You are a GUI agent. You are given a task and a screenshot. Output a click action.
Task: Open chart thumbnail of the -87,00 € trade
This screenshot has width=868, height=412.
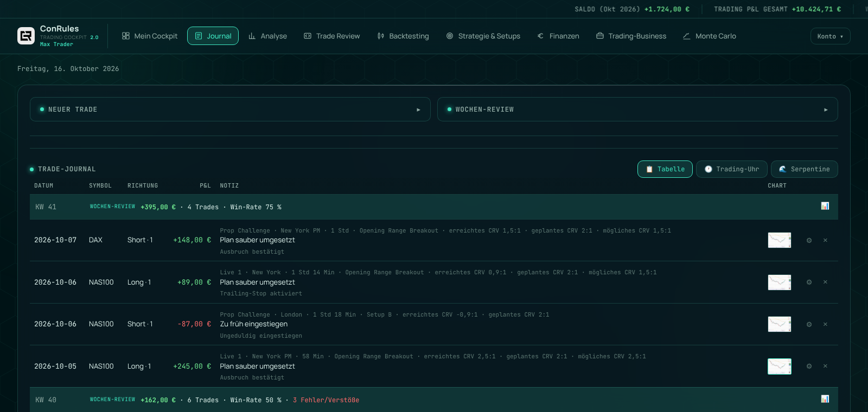click(780, 324)
